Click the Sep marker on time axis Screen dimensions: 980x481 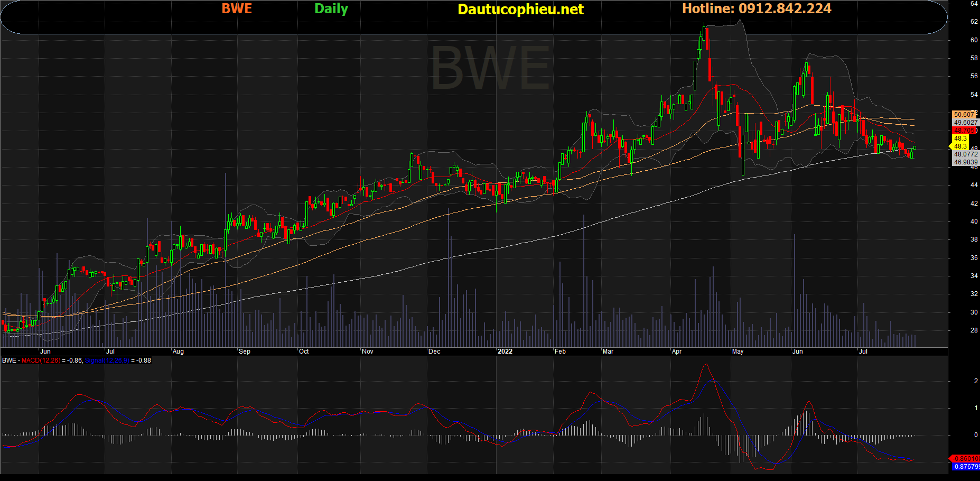pos(245,351)
